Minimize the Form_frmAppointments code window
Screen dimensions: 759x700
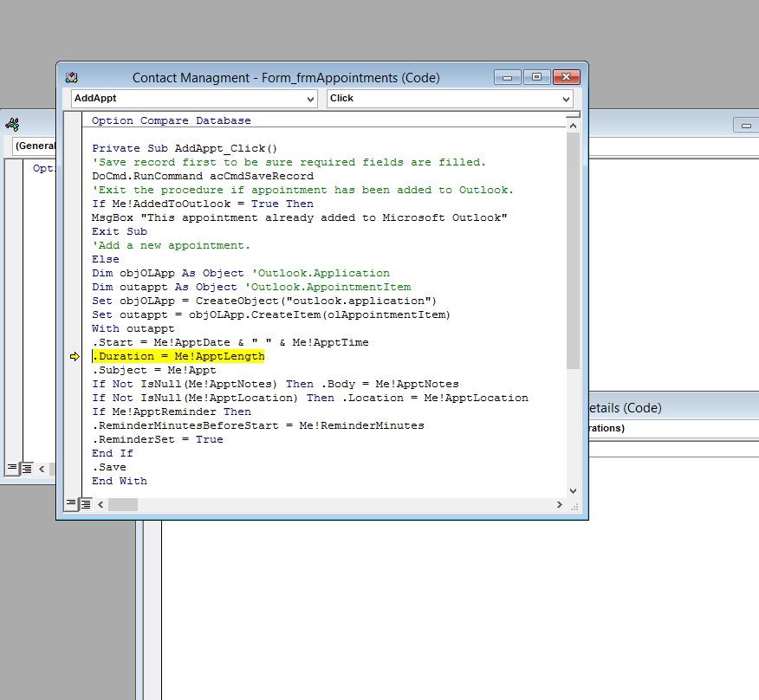[x=508, y=77]
